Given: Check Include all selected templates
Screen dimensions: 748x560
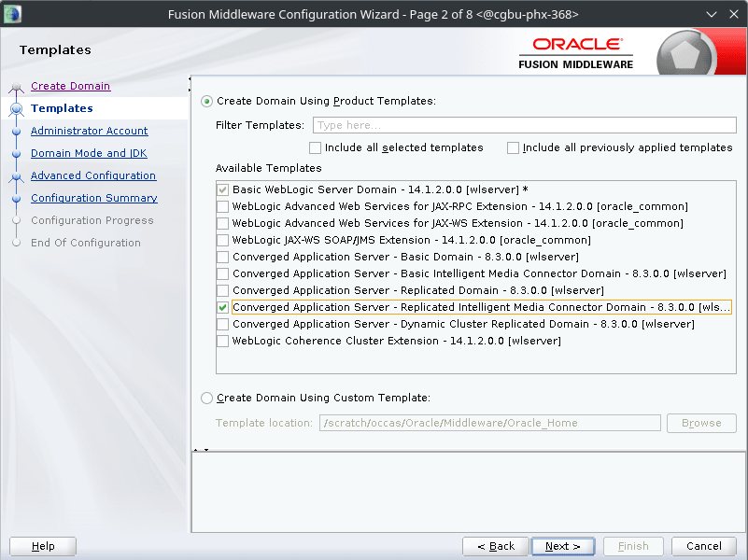Looking at the screenshot, I should click(315, 147).
